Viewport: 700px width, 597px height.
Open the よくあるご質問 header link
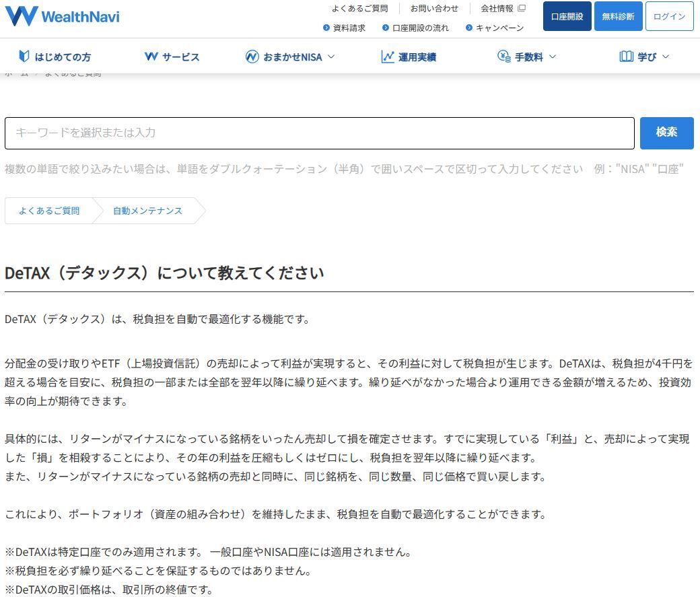(360, 9)
